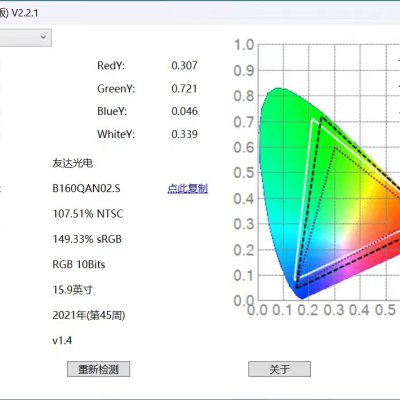Click the RGB 10Bits color depth text
The width and height of the screenshot is (400, 400).
coord(79,264)
